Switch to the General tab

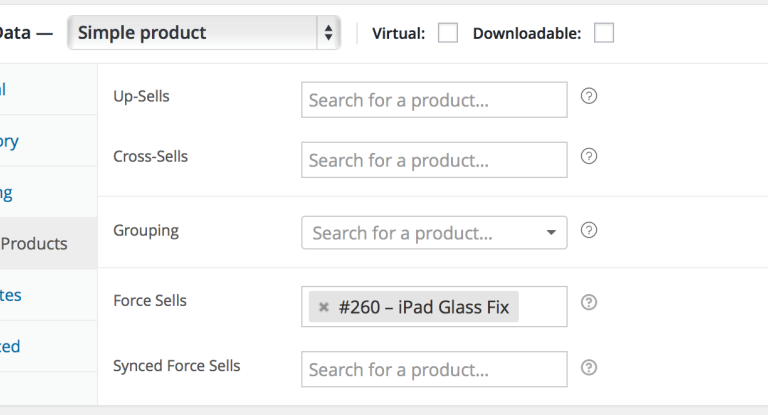4,89
